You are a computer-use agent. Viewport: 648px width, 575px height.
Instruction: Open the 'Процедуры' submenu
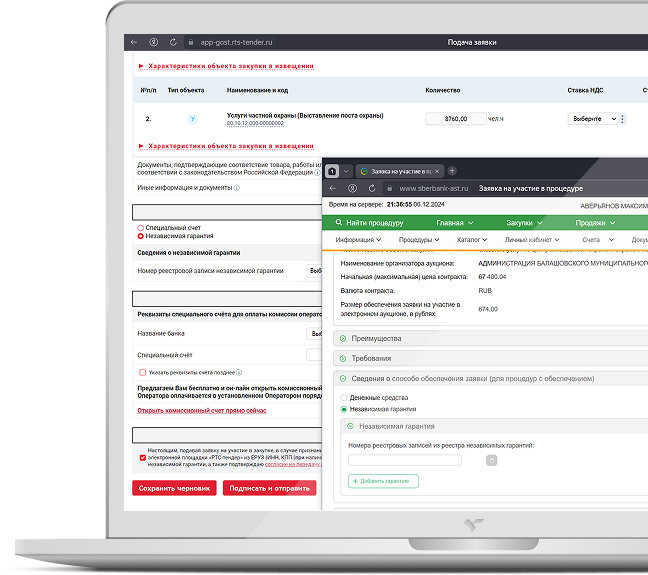[x=419, y=240]
